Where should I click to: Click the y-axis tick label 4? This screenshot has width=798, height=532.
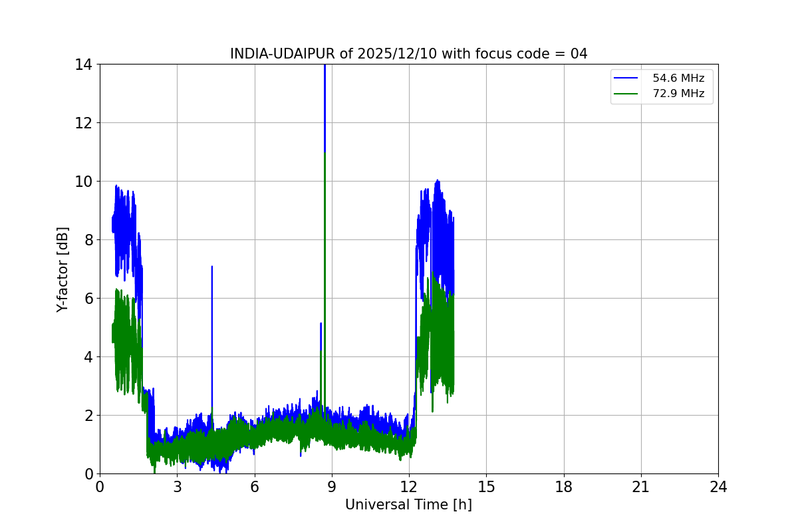click(x=88, y=357)
